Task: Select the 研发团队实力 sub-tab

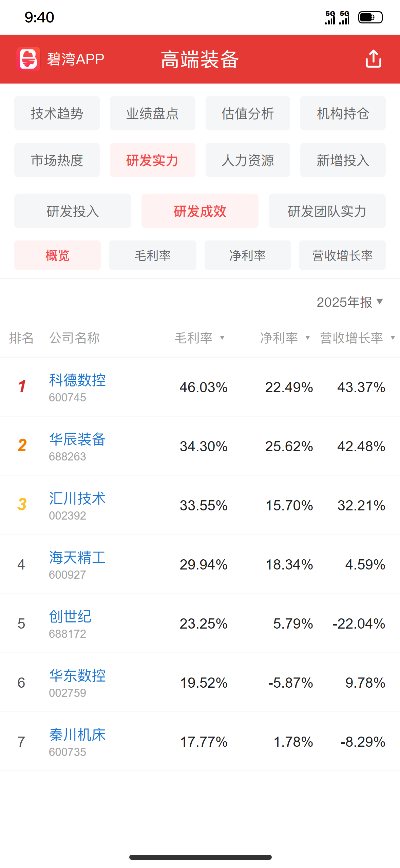Action: point(327,211)
